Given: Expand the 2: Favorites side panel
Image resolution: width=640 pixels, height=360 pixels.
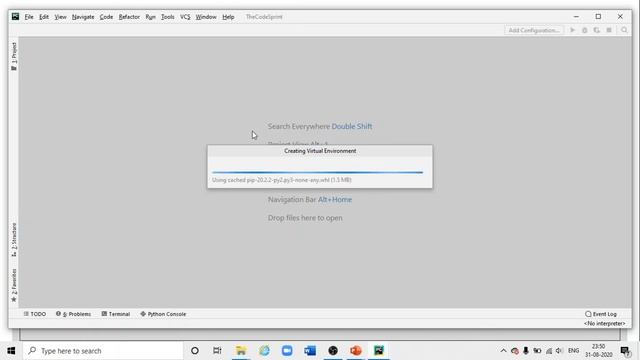Looking at the screenshot, I should 14,286.
